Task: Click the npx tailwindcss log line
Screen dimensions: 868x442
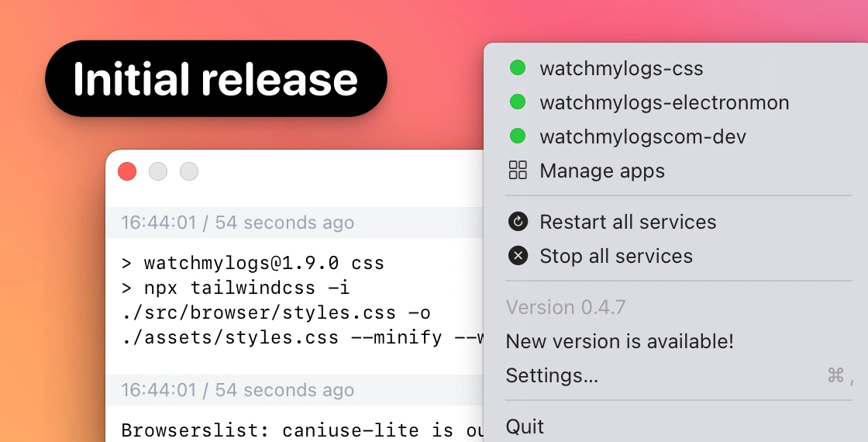Action: (x=236, y=288)
